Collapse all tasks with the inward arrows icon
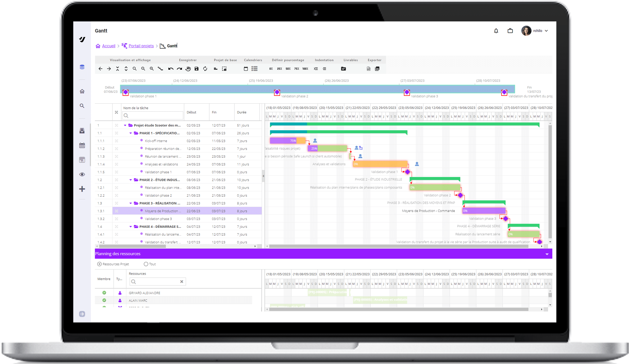Screen dimensions: 629x364 point(117,69)
